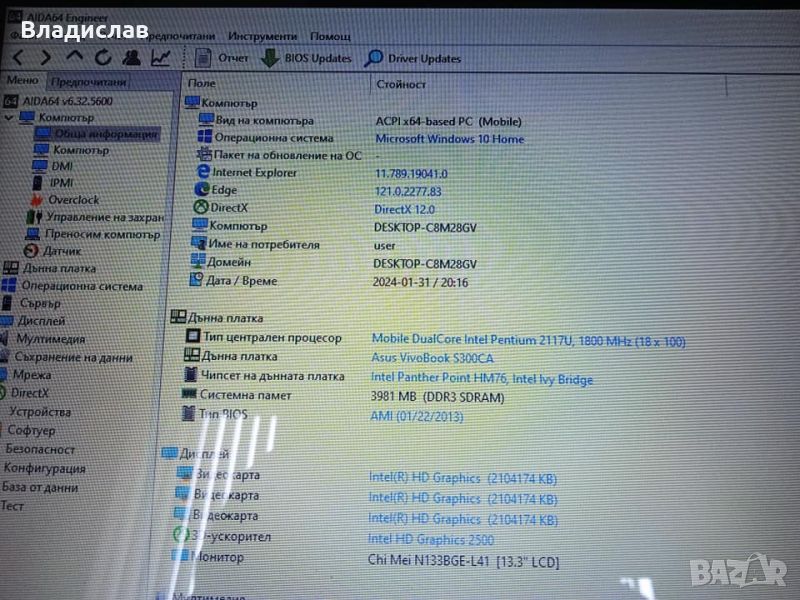Select База от данни in the sidebar
800x600 pixels.
40,487
